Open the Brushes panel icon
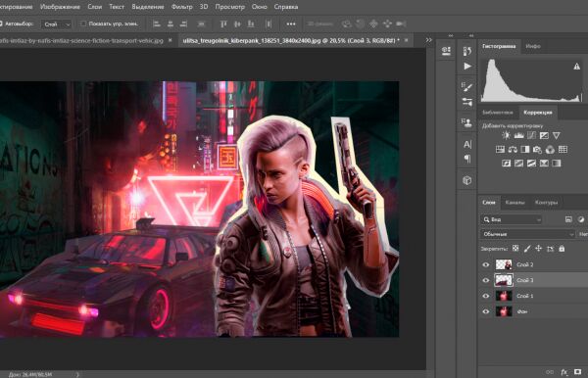The height and width of the screenshot is (378, 588). point(467,102)
